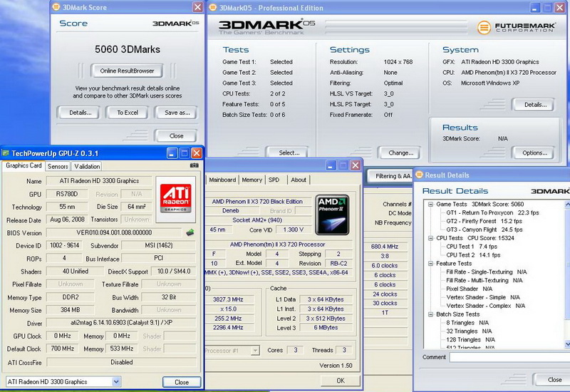Select the GT3 - Canyon Flight row
The image size is (570, 392).
(x=484, y=229)
